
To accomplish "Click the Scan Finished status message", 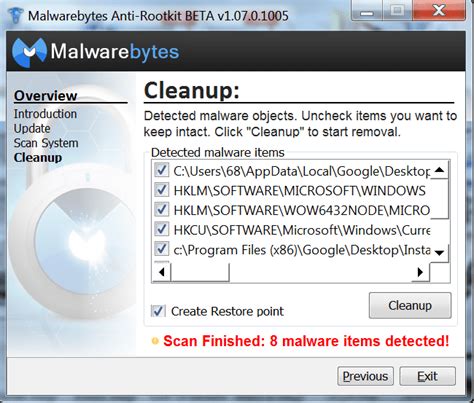I will coord(306,341).
